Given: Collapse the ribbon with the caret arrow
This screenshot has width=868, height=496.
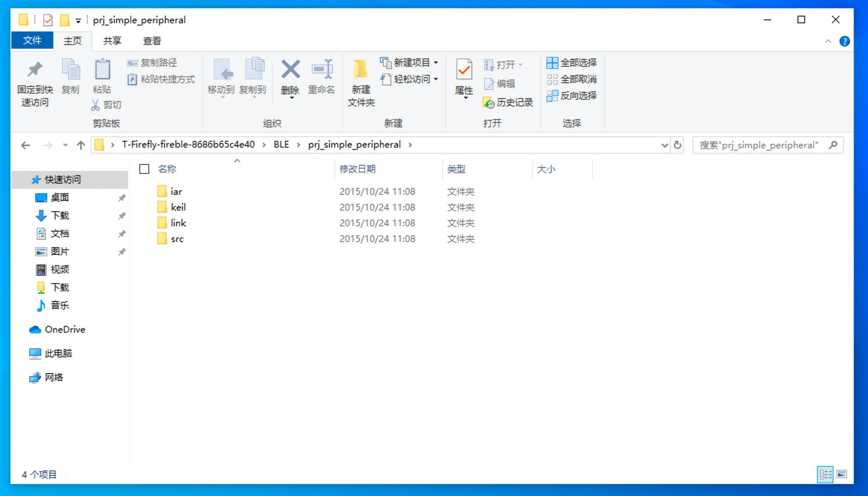Looking at the screenshot, I should pyautogui.click(x=828, y=41).
